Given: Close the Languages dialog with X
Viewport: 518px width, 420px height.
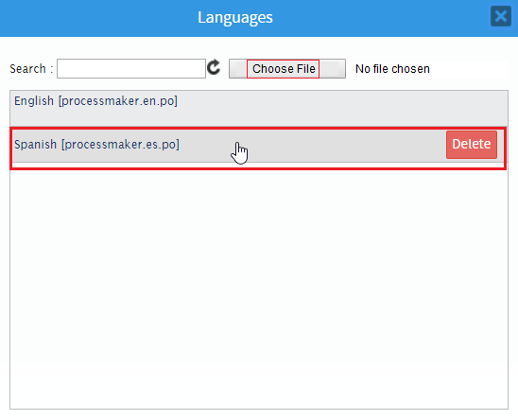Looking at the screenshot, I should tap(501, 16).
